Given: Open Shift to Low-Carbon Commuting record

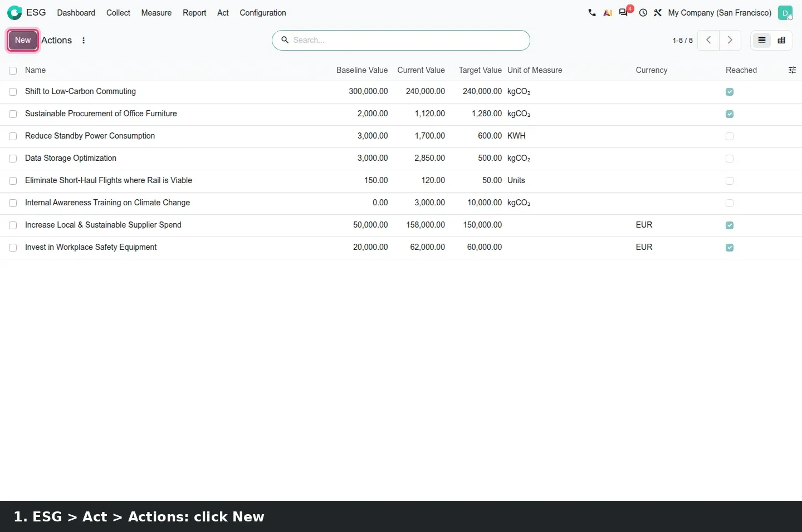Looking at the screenshot, I should tap(80, 91).
